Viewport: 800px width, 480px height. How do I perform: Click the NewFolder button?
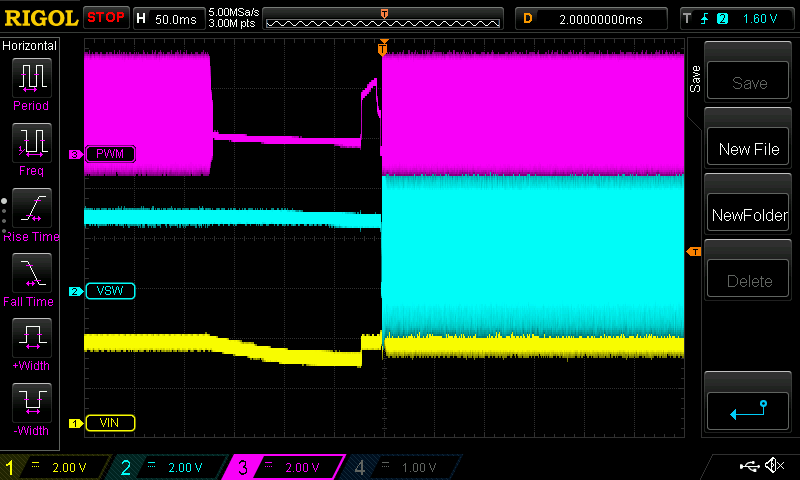click(x=748, y=213)
